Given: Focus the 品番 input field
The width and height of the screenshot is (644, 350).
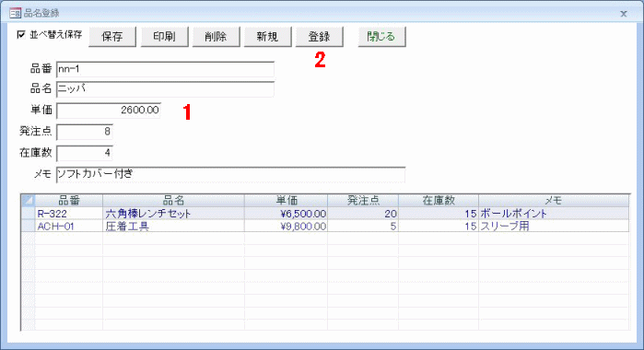Looking at the screenshot, I should 165,69.
